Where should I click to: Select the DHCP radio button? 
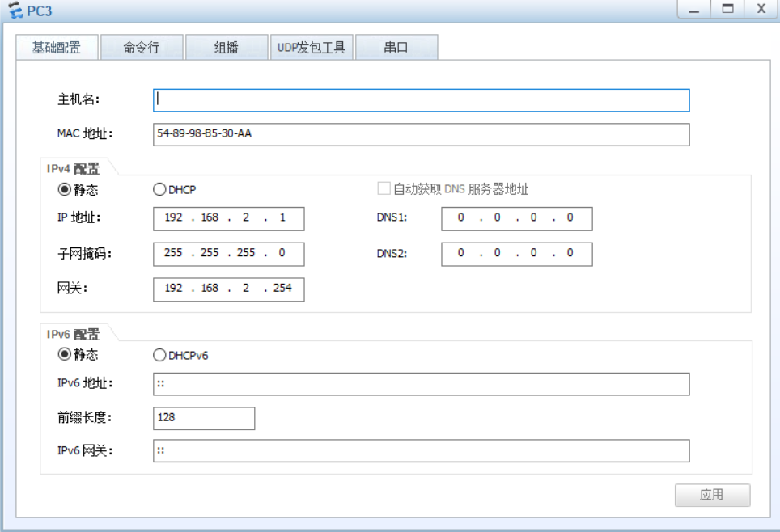tap(159, 189)
